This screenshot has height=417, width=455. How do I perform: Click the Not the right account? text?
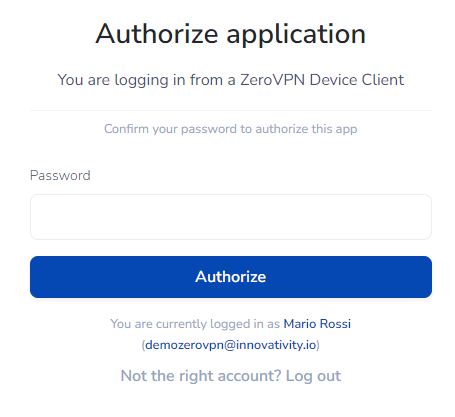(201, 376)
